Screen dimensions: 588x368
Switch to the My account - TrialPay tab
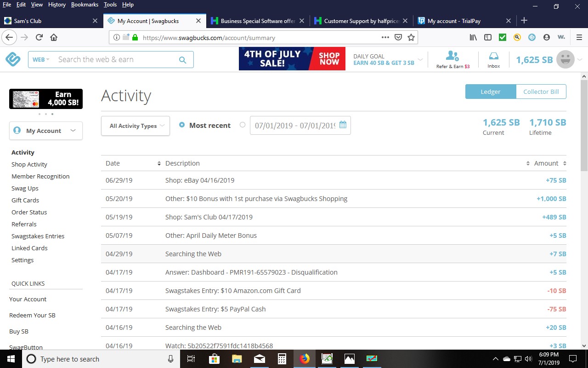pos(465,21)
